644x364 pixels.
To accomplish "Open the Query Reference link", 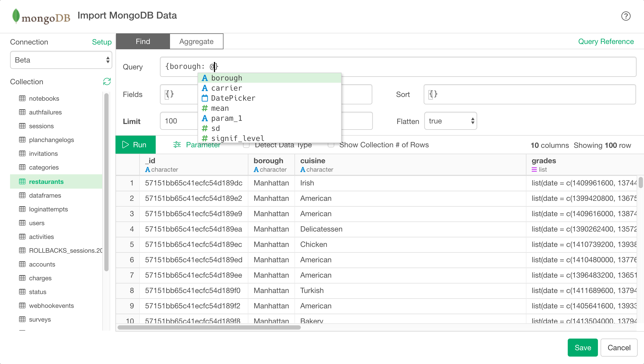I will pos(606,42).
